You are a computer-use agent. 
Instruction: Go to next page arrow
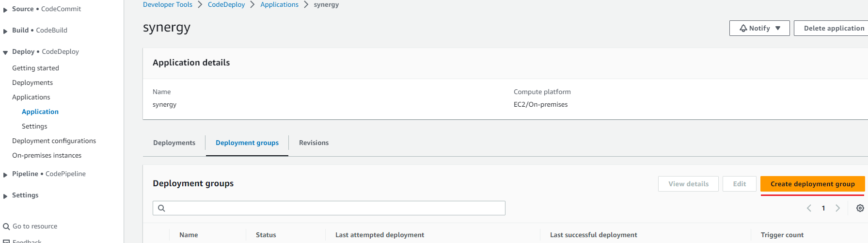[x=837, y=208]
